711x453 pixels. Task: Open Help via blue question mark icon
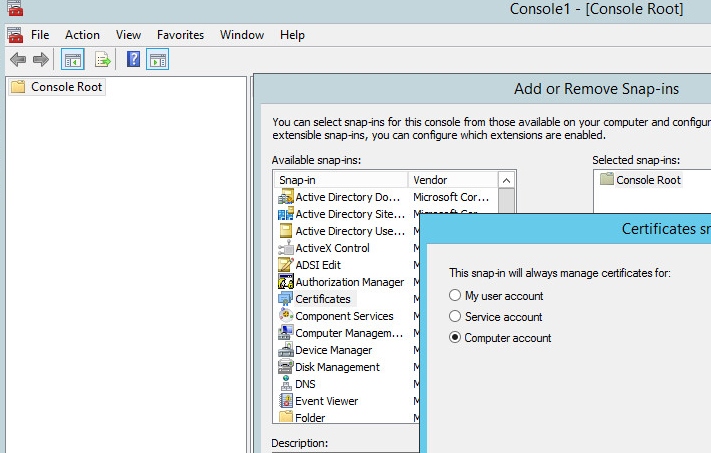click(133, 59)
